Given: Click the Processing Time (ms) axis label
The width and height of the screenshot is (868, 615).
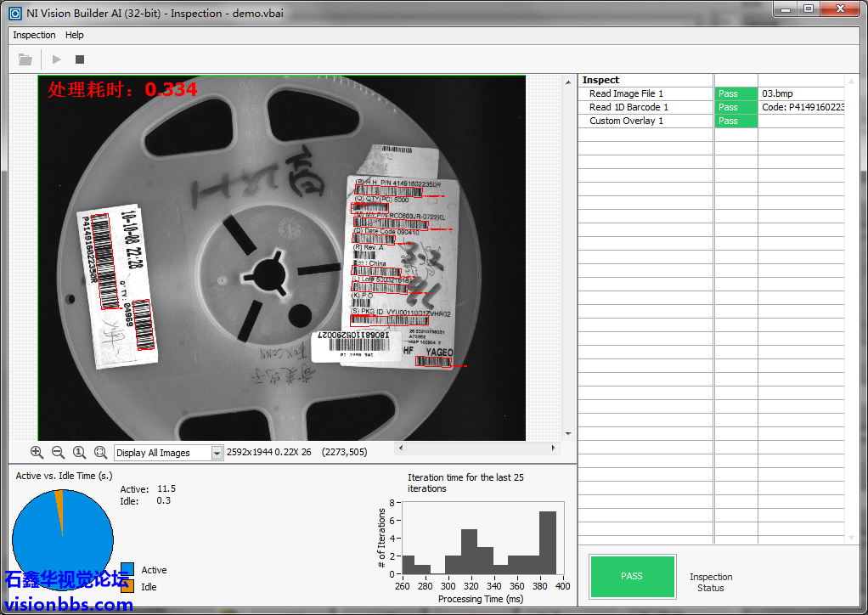Looking at the screenshot, I should click(481, 599).
